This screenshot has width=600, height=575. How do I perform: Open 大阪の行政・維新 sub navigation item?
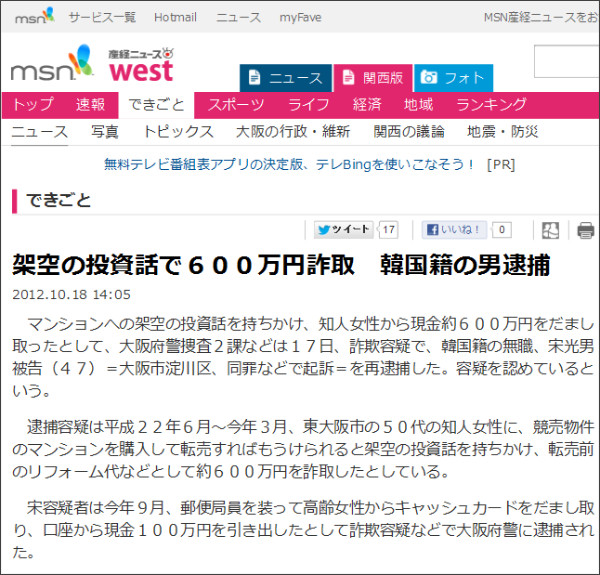pyautogui.click(x=293, y=132)
